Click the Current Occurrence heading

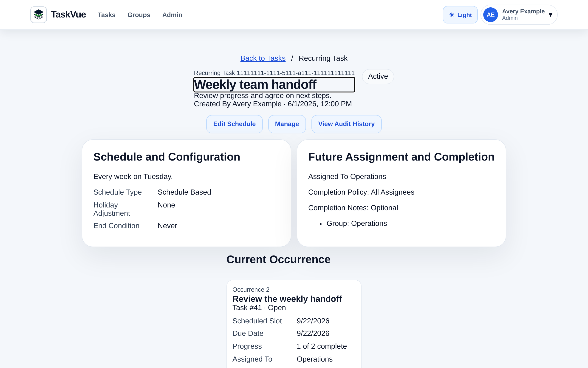point(278,259)
